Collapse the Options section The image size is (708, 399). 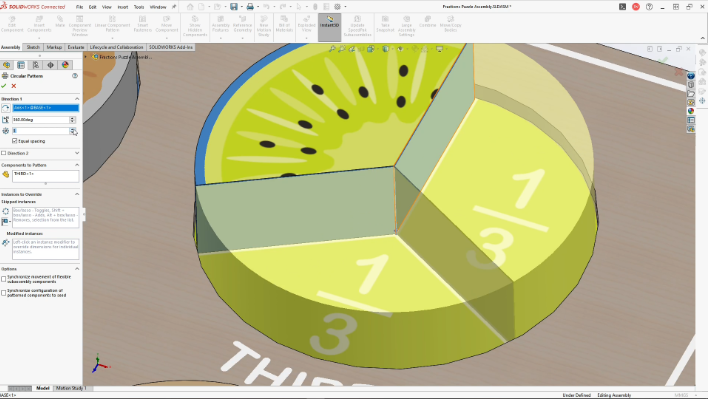77,269
